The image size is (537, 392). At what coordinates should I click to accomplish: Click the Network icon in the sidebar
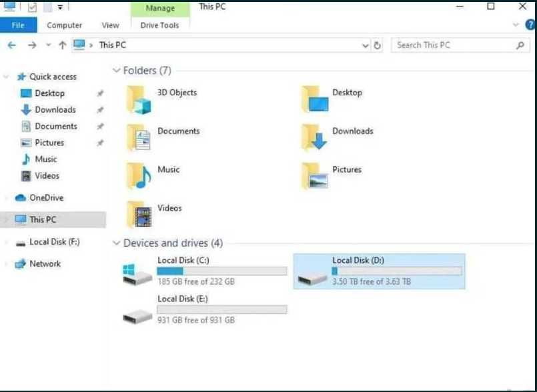click(x=21, y=264)
